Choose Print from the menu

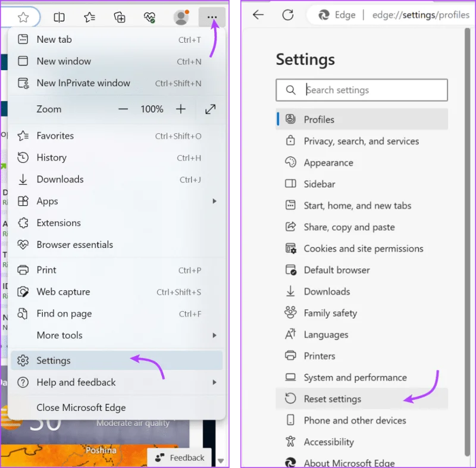point(117,270)
